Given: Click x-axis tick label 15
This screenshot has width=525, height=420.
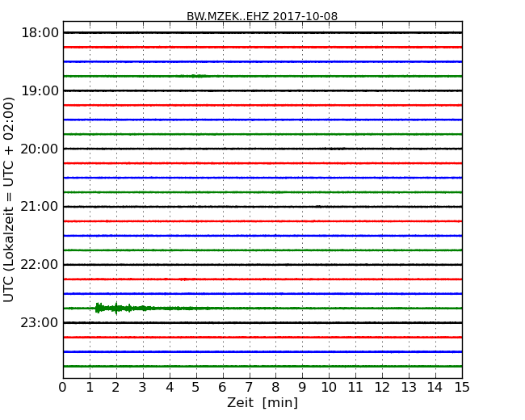Looking at the screenshot, I should [462, 388].
